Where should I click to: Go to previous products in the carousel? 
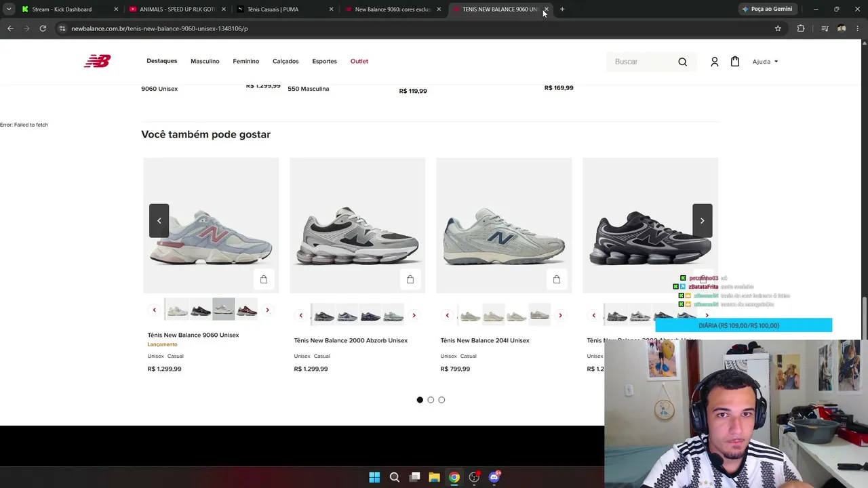coord(159,220)
